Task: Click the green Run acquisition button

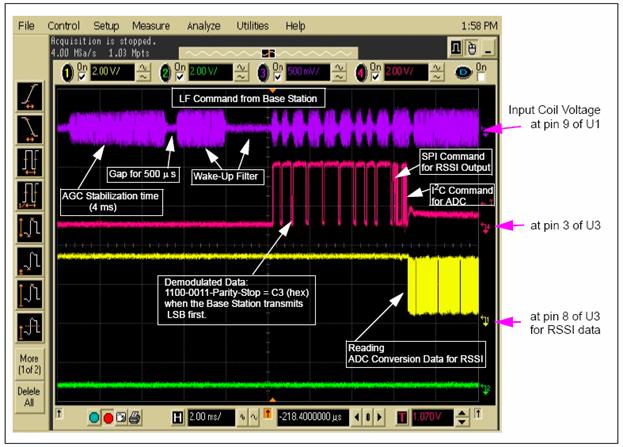Action: (x=94, y=418)
